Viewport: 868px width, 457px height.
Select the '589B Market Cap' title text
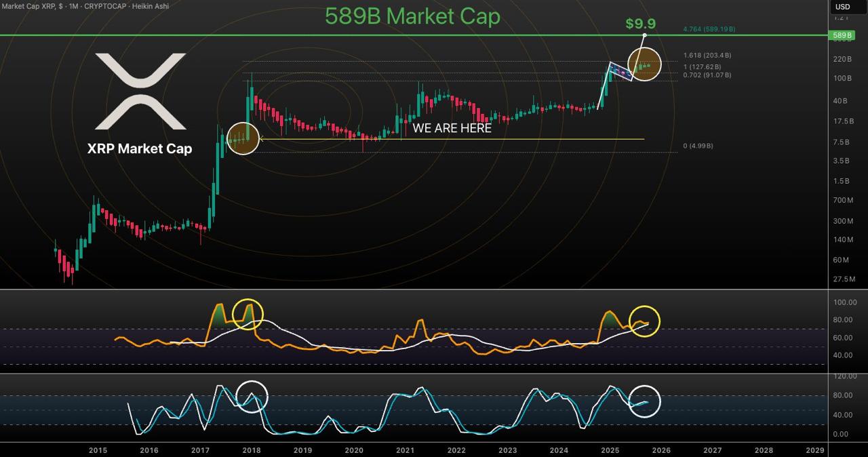412,16
